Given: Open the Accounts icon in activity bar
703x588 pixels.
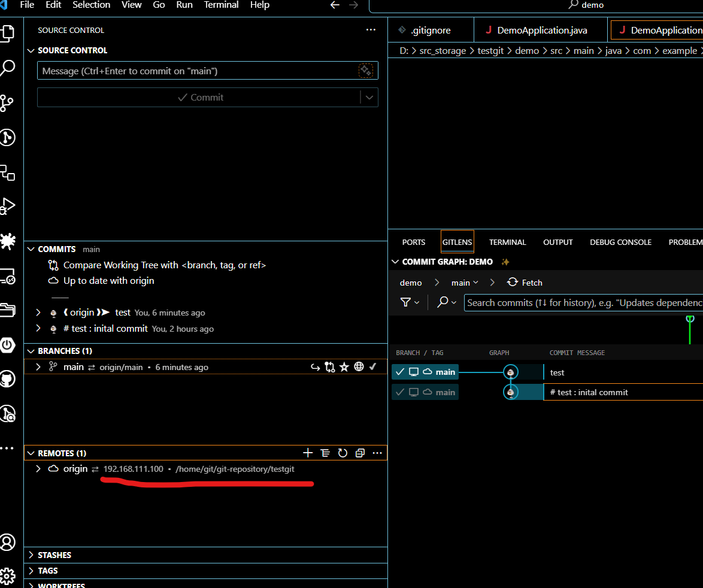Looking at the screenshot, I should click(x=8, y=542).
